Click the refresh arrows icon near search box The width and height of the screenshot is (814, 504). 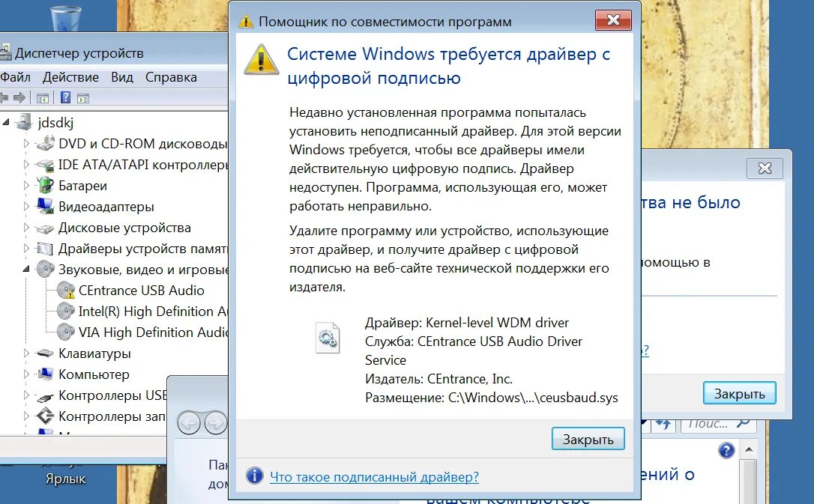pos(663,424)
